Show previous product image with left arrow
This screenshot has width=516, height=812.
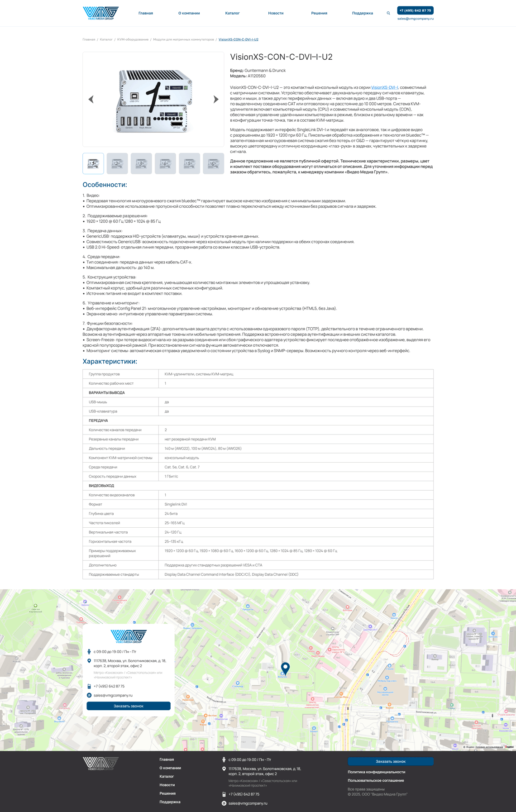[91, 99]
